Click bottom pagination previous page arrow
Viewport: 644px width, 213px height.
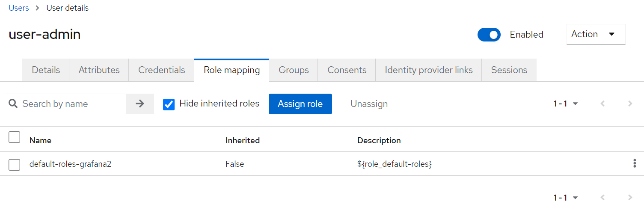(x=602, y=198)
